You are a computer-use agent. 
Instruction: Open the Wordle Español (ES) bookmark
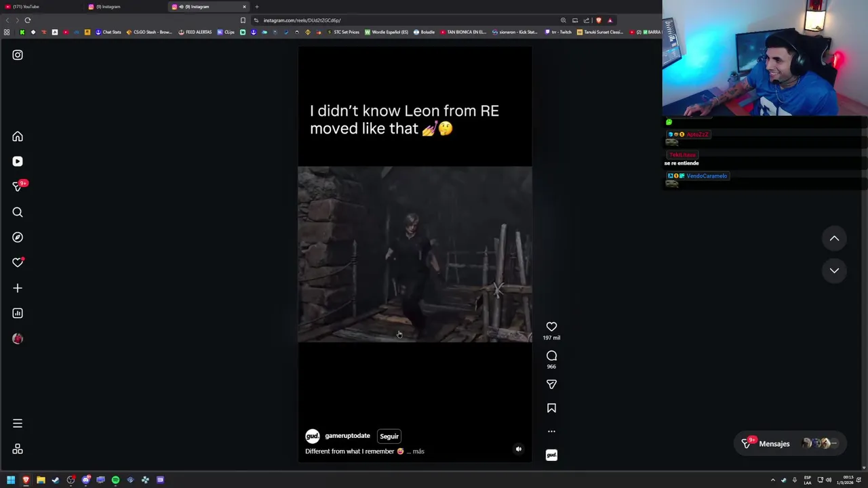[x=387, y=32]
